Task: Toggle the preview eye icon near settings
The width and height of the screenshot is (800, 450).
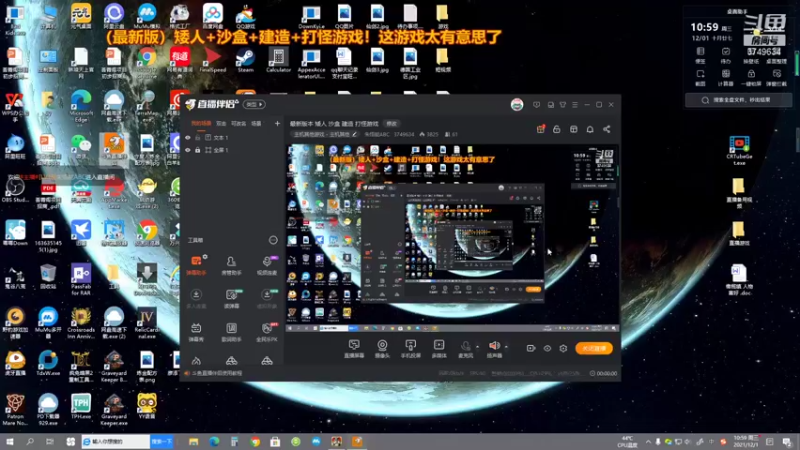Action: (547, 348)
